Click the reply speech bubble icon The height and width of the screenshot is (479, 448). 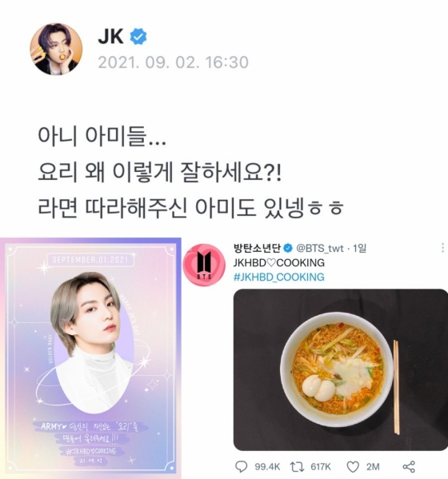tap(241, 467)
